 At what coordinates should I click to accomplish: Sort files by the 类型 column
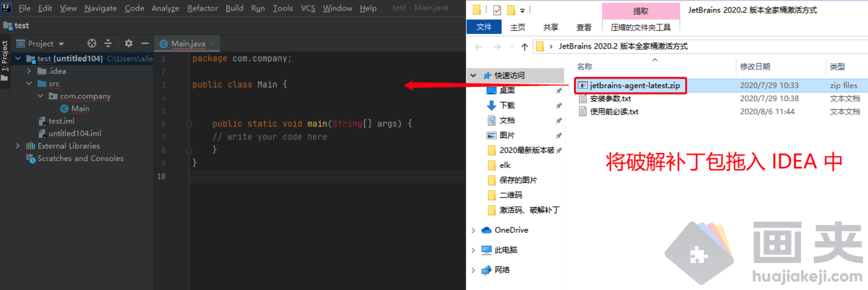click(837, 66)
